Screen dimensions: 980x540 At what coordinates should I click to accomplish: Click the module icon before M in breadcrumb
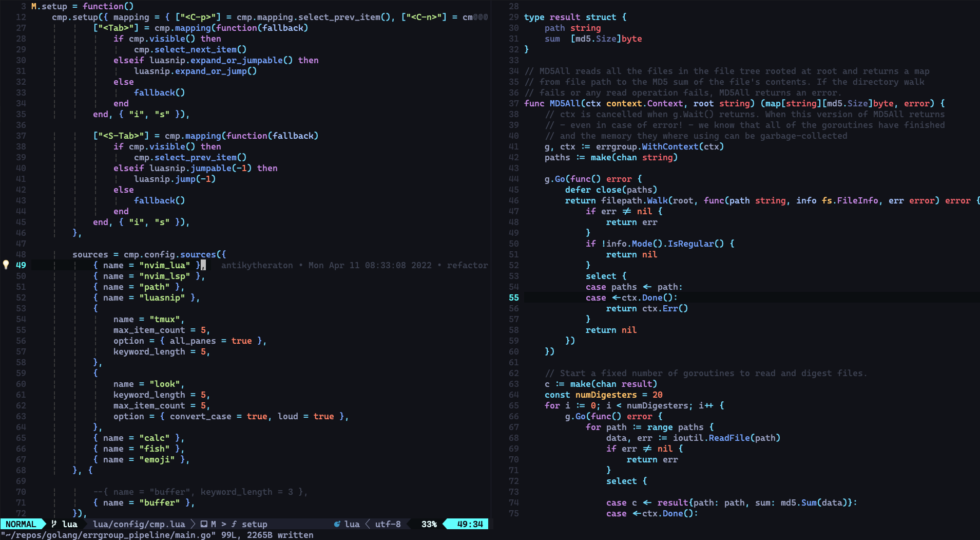click(x=204, y=524)
